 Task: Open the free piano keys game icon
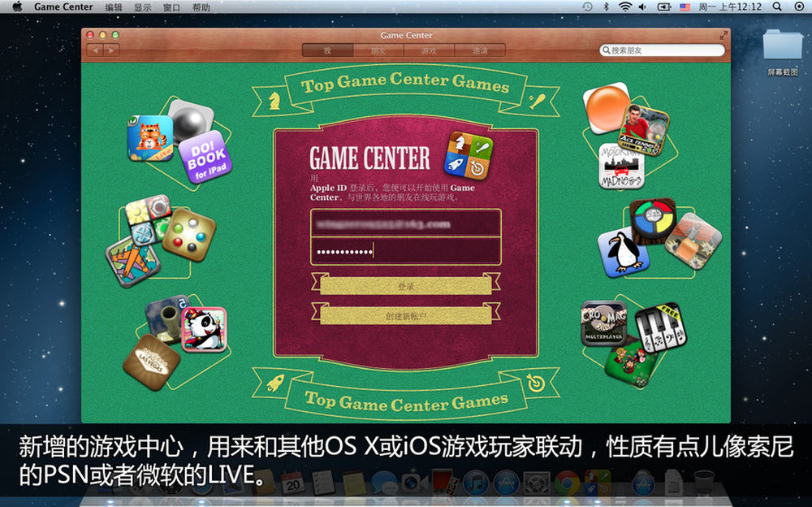[x=660, y=329]
